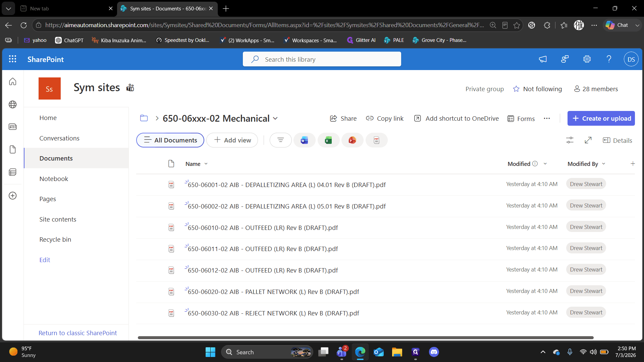Screen dimensions: 644x362
Task: Open the help question mark
Action: point(609,59)
